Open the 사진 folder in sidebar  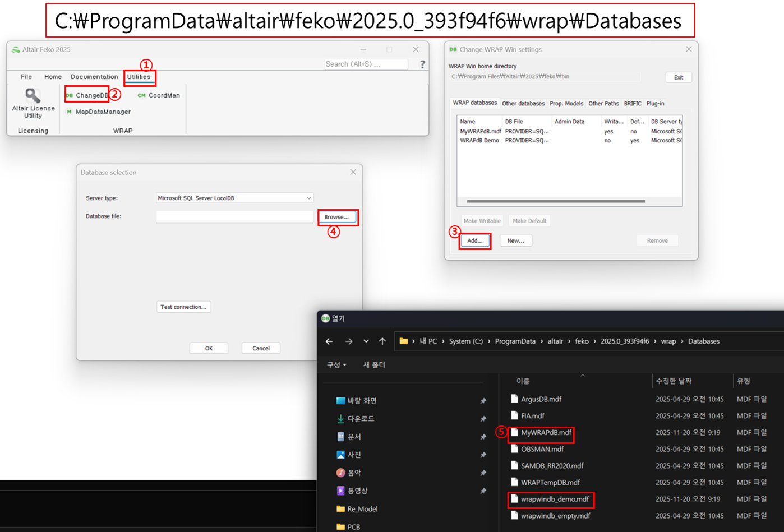[349, 455]
